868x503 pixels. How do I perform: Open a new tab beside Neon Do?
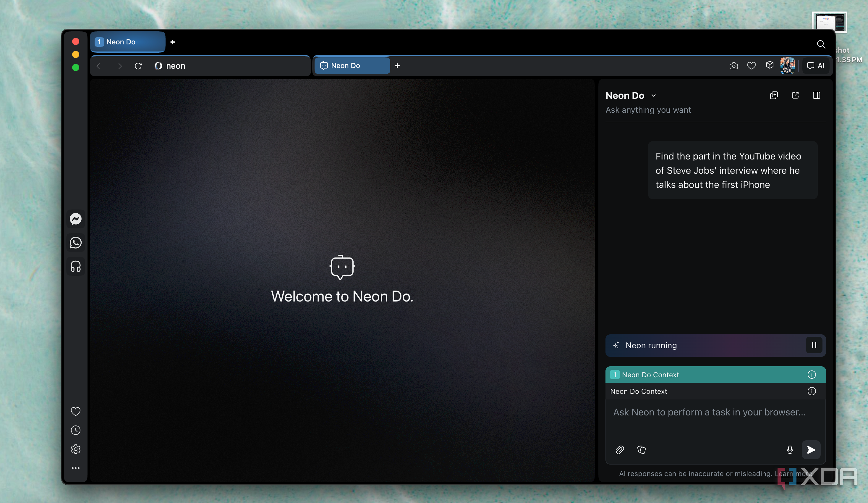click(397, 65)
